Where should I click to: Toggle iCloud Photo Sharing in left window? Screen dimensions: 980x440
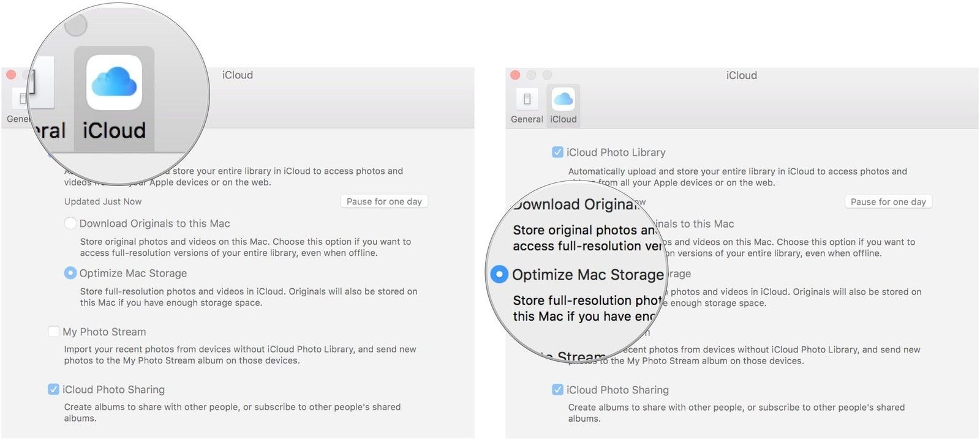(x=54, y=390)
